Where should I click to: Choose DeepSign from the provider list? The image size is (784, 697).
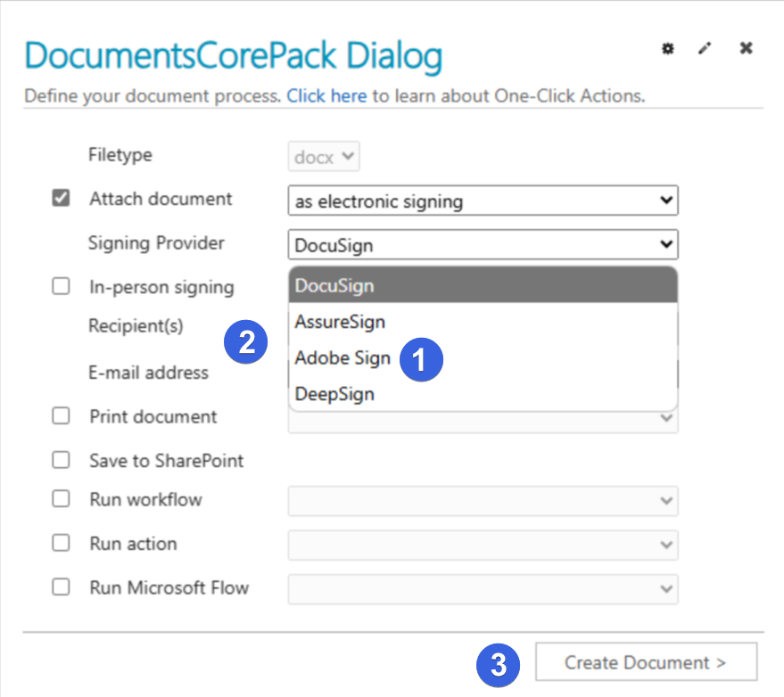[483, 394]
